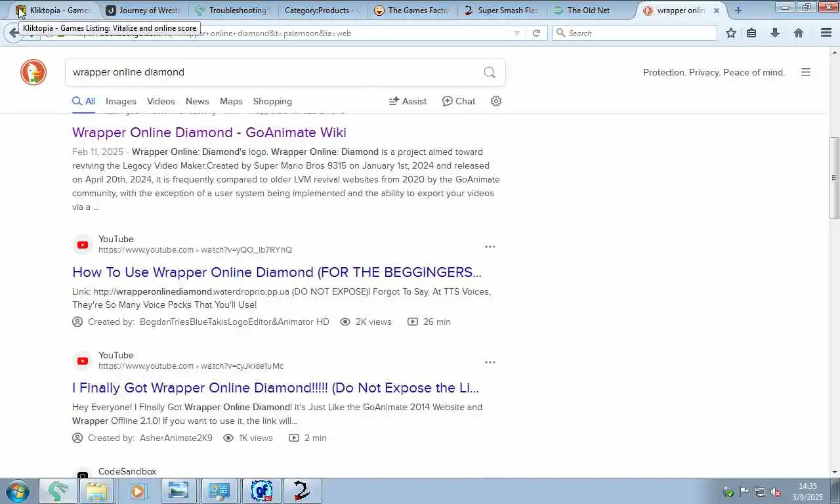Click YouTube favicon of cyJkide1uMc result
This screenshot has height=504, width=840.
[x=82, y=360]
